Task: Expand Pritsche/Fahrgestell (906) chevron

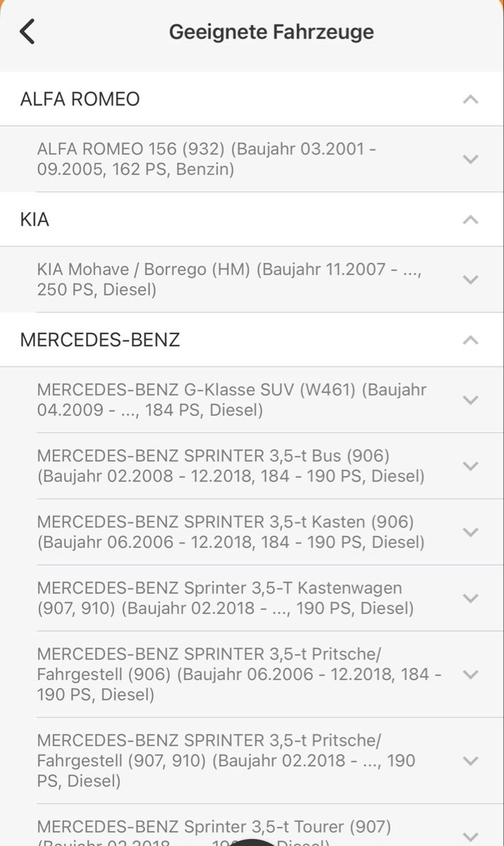Action: coord(470,675)
